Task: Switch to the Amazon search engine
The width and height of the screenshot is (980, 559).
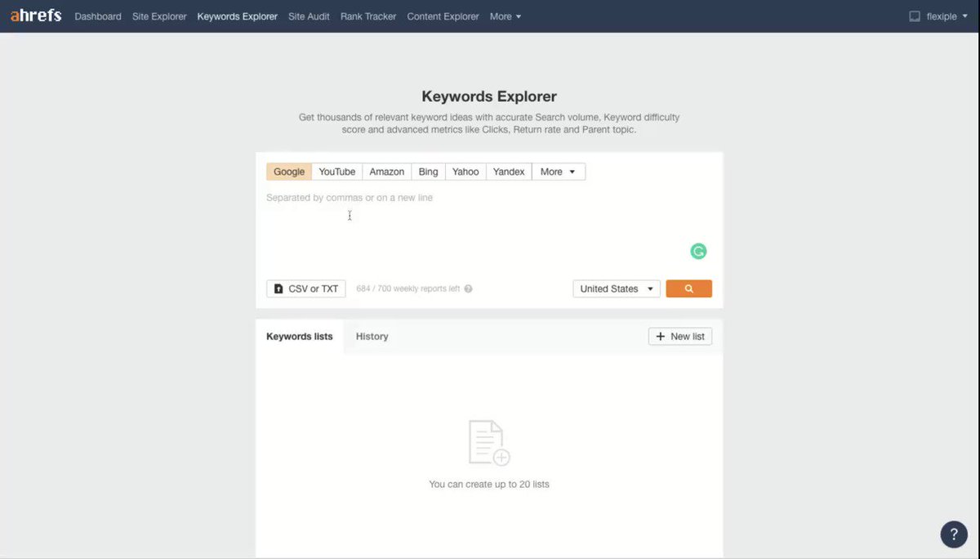Action: [x=387, y=172]
